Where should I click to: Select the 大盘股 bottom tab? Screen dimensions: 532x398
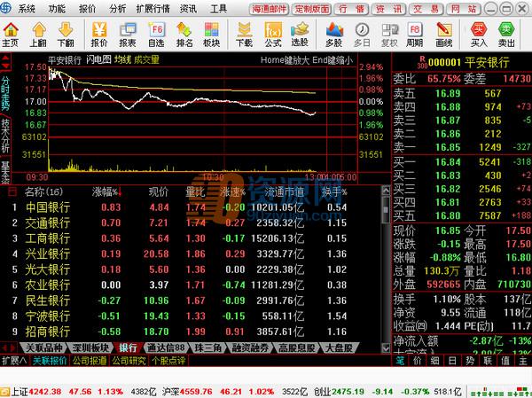click(x=339, y=347)
